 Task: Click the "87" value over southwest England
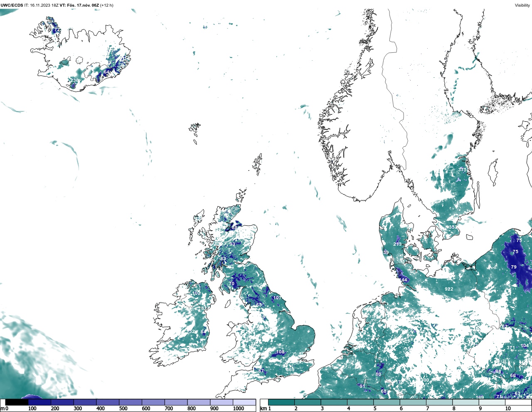pyautogui.click(x=261, y=371)
